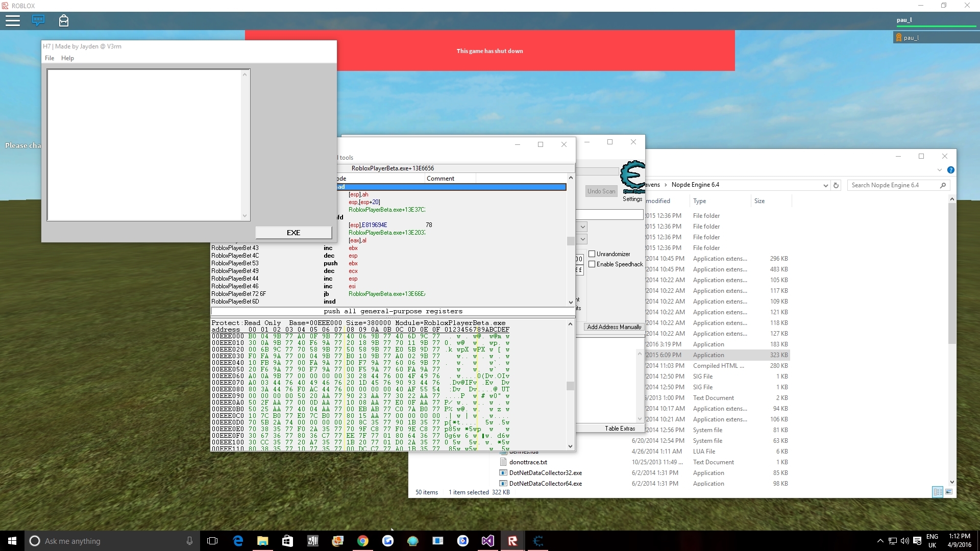Image resolution: width=980 pixels, height=551 pixels.
Task: Open Windows Store from taskbar
Action: (288, 541)
